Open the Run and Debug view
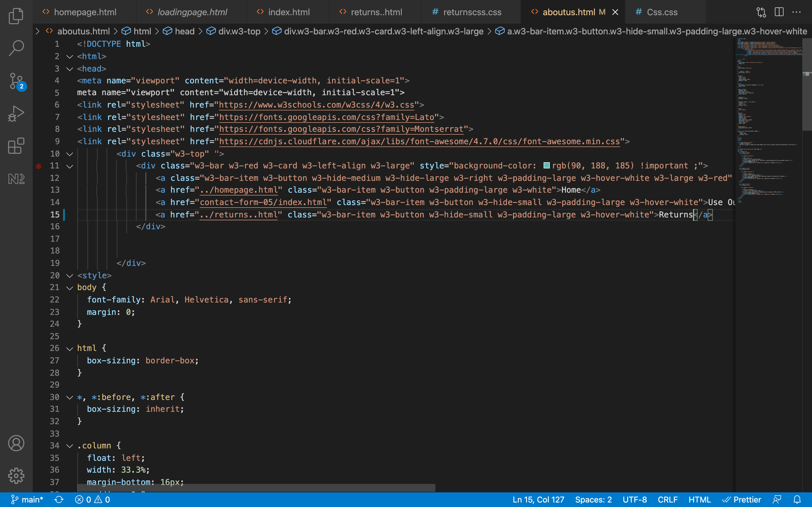The image size is (812, 507). (16, 113)
